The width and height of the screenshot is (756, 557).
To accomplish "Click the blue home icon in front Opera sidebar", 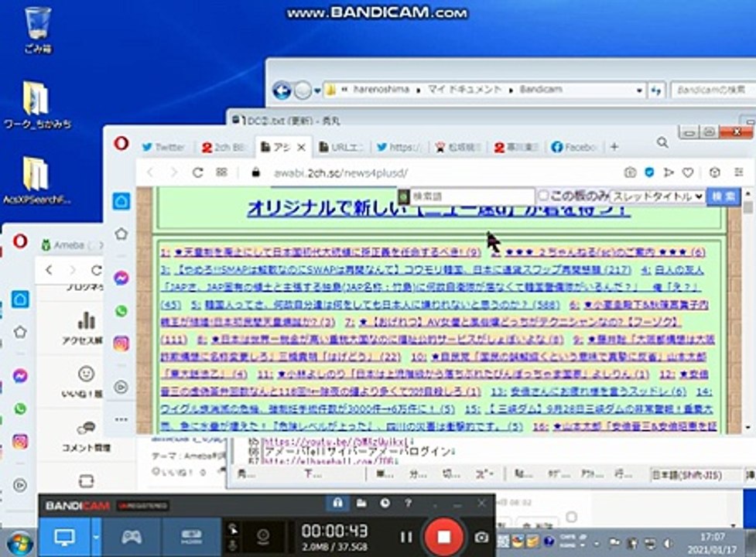I will (121, 201).
